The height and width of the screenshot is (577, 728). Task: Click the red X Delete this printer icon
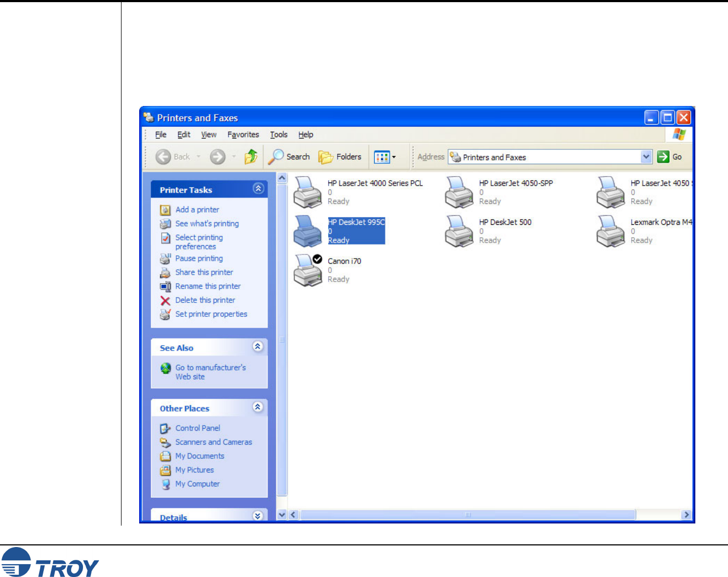click(165, 300)
